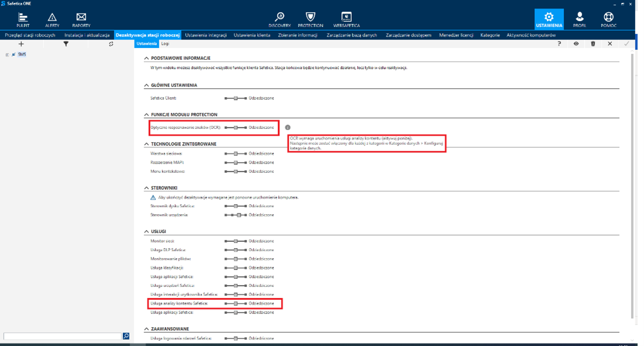Click the Pomoc help icon
The width and height of the screenshot is (644, 346).
(x=608, y=20)
